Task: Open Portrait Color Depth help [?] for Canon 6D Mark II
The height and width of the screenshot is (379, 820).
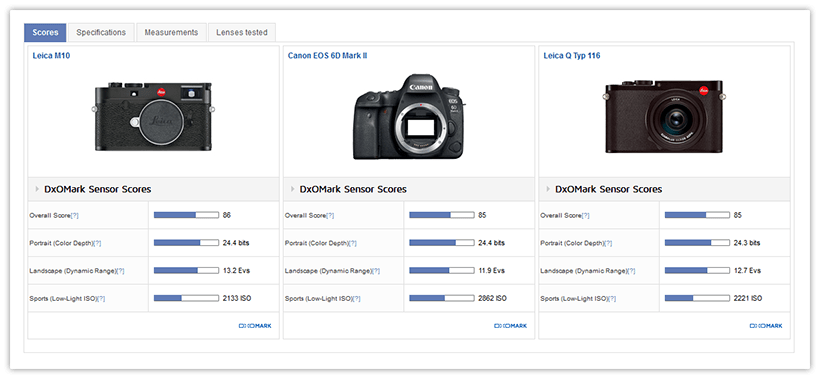Action: point(353,243)
